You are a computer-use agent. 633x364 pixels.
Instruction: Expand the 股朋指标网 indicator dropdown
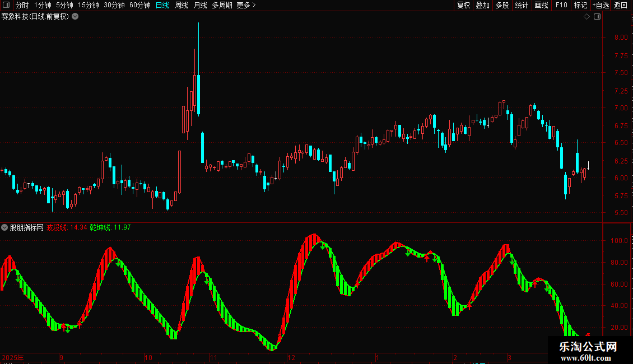(4, 227)
